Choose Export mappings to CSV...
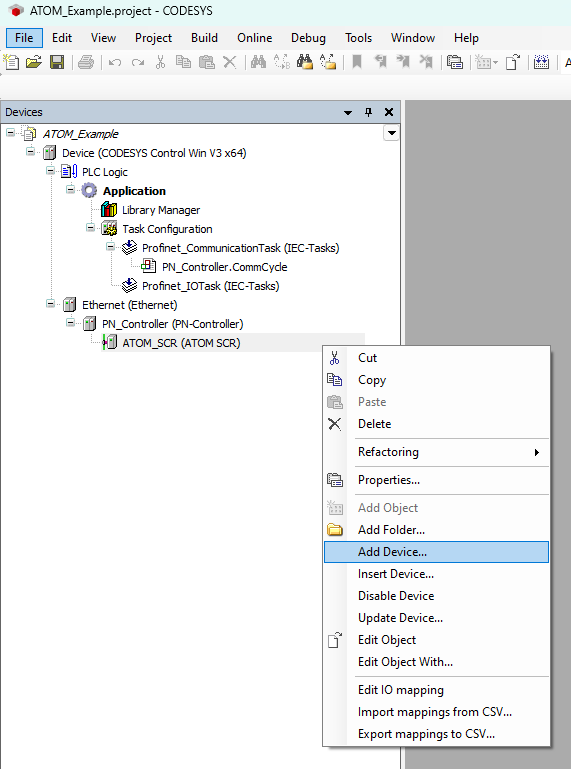The height and width of the screenshot is (769, 571). pyautogui.click(x=436, y=734)
